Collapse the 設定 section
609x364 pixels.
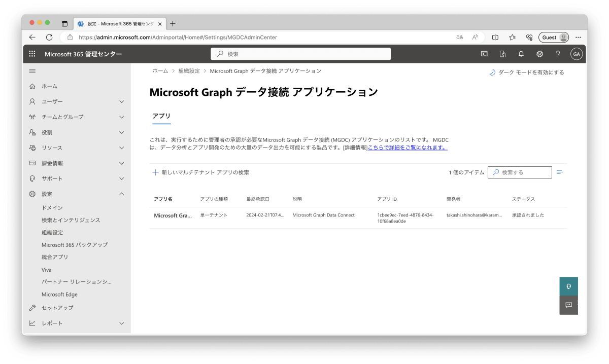tap(121, 194)
